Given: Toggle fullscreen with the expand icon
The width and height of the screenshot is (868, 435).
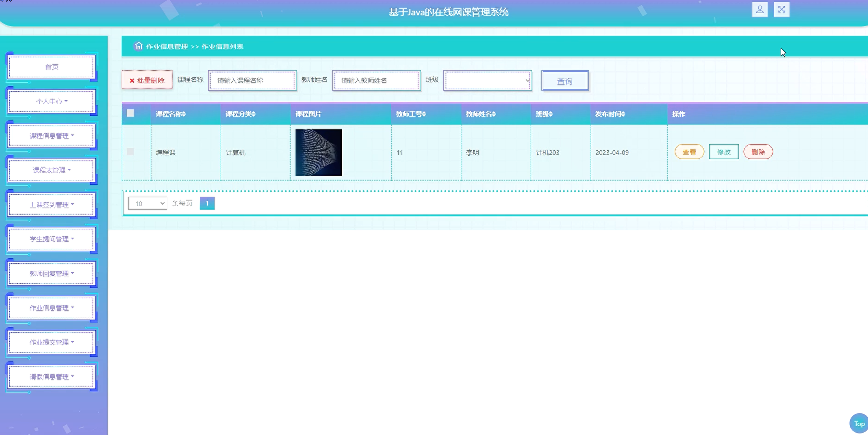Looking at the screenshot, I should (782, 9).
